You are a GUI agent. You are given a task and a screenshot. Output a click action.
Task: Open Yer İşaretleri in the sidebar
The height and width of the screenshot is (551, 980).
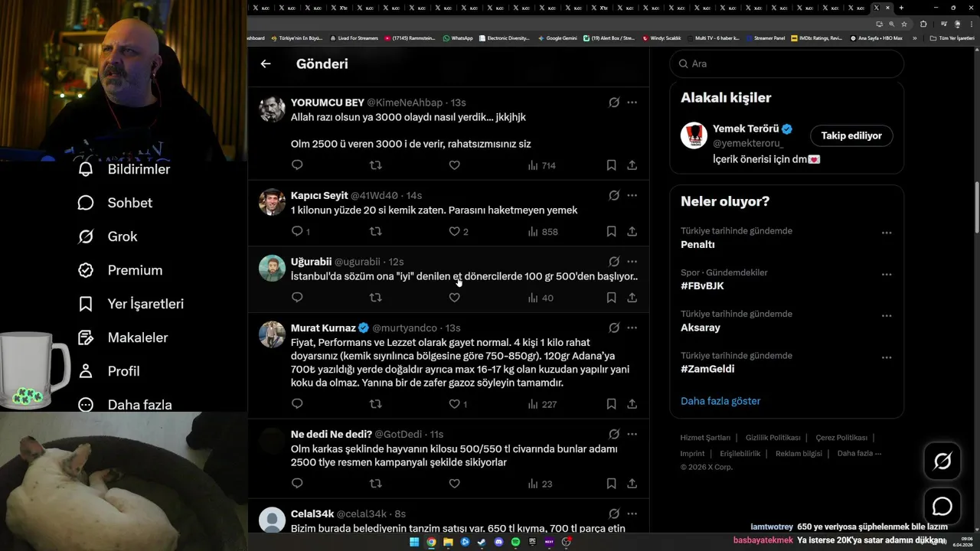131,304
